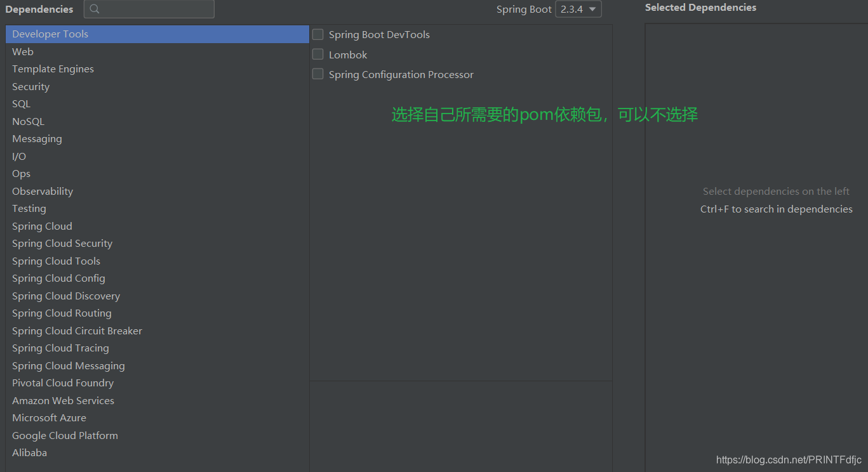
Task: Select Spring Cloud Tracing category
Action: [x=157, y=348]
